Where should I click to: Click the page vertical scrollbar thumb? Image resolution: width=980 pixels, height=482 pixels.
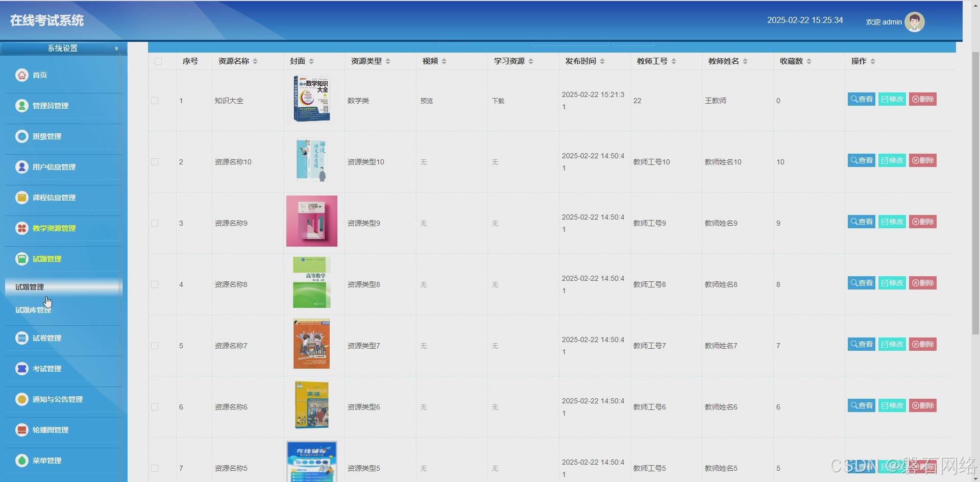[x=975, y=193]
